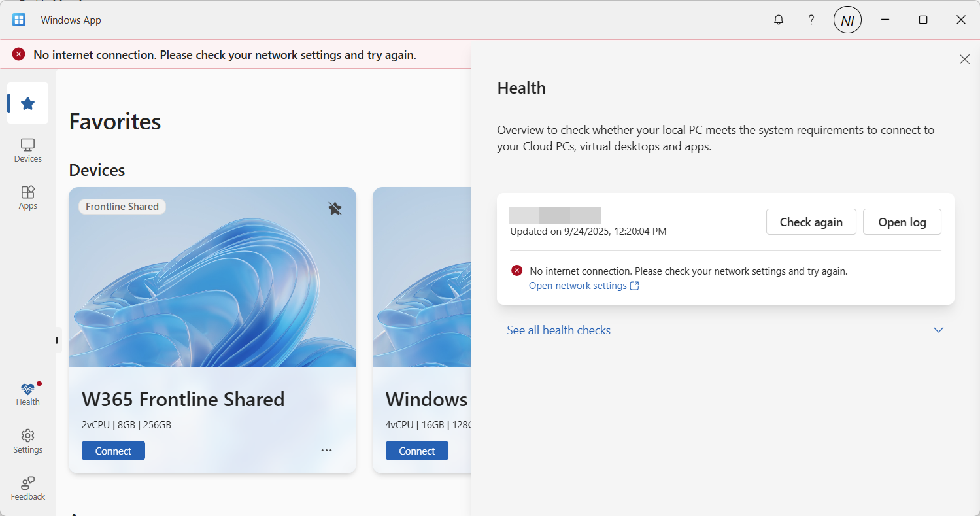Click the Check again button

tap(811, 222)
